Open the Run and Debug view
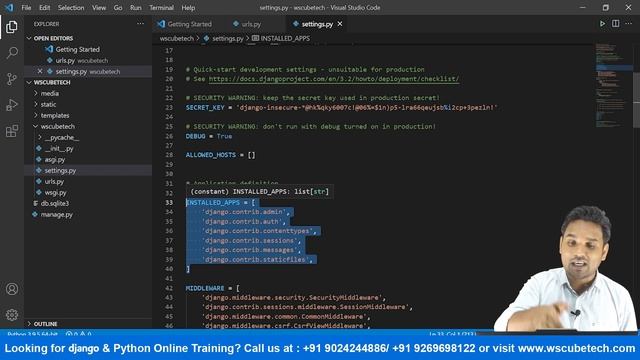This screenshot has width=640, height=360. click(12, 105)
